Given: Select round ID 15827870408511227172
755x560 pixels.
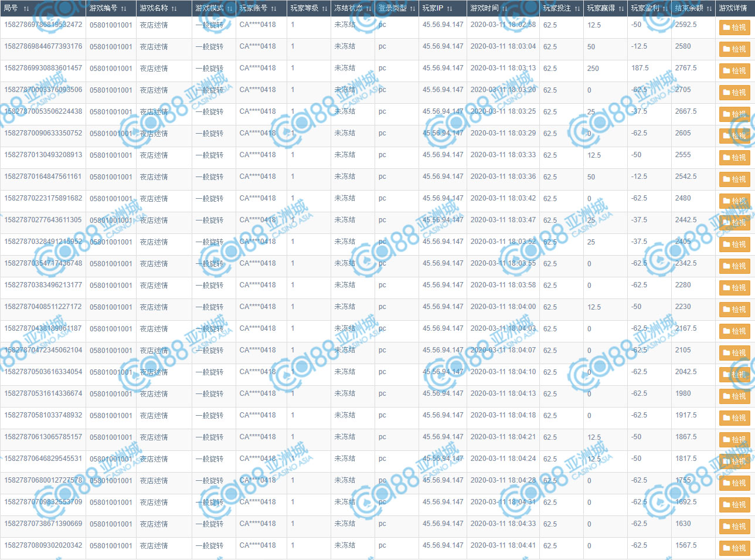Looking at the screenshot, I should coord(43,307).
